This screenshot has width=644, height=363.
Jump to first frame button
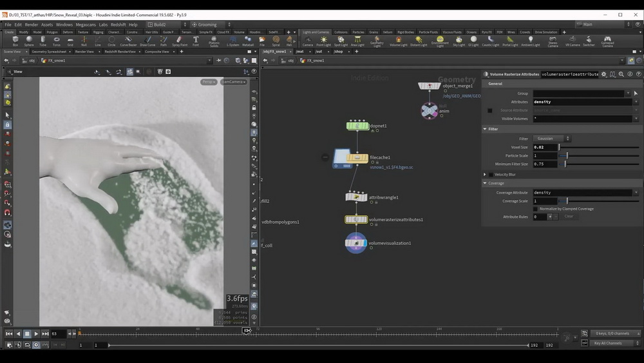(8, 334)
